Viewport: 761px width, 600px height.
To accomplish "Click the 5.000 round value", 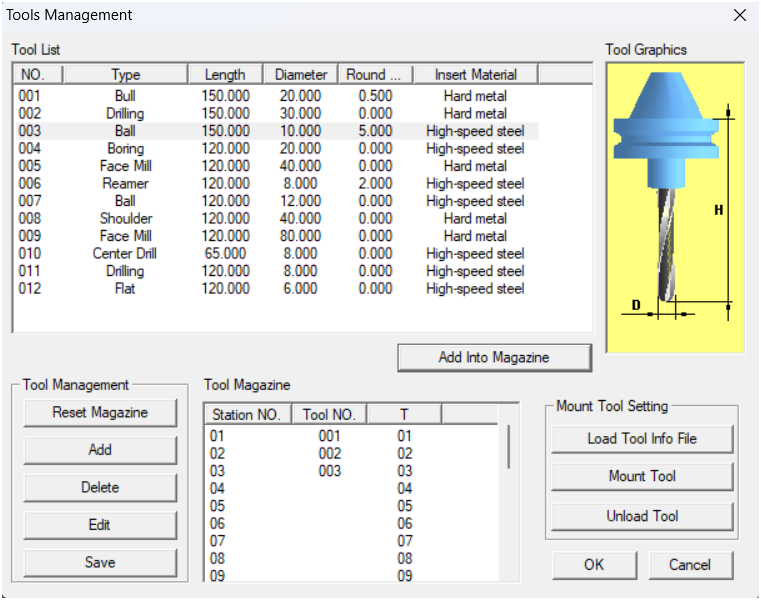I will click(376, 131).
